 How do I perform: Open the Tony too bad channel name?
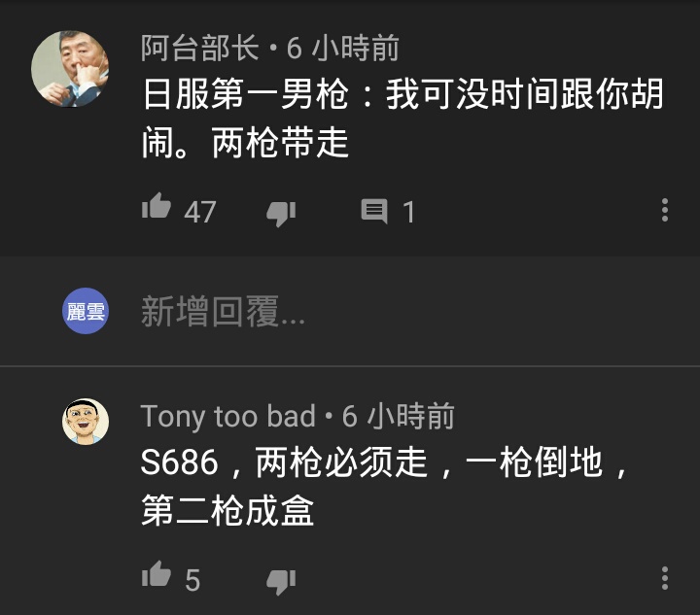point(228,416)
